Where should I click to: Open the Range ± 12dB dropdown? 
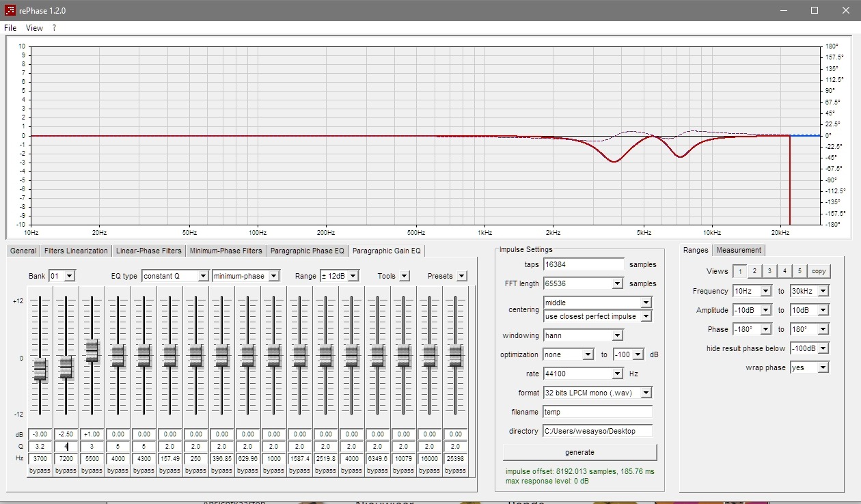[x=340, y=276]
